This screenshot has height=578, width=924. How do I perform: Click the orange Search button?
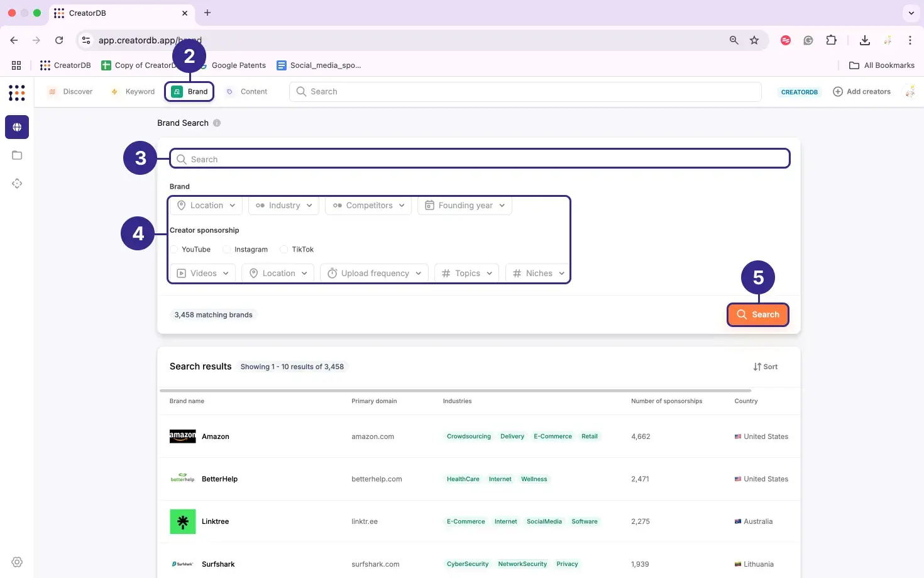click(757, 314)
